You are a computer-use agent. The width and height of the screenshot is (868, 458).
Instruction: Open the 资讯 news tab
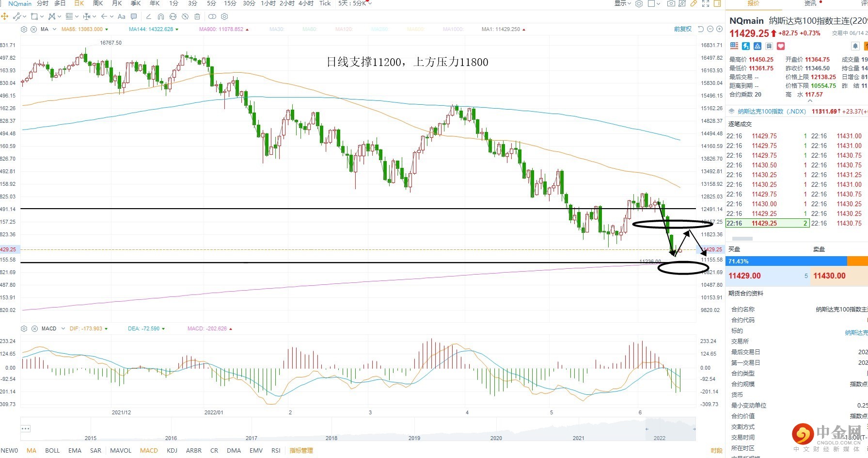pyautogui.click(x=810, y=3)
